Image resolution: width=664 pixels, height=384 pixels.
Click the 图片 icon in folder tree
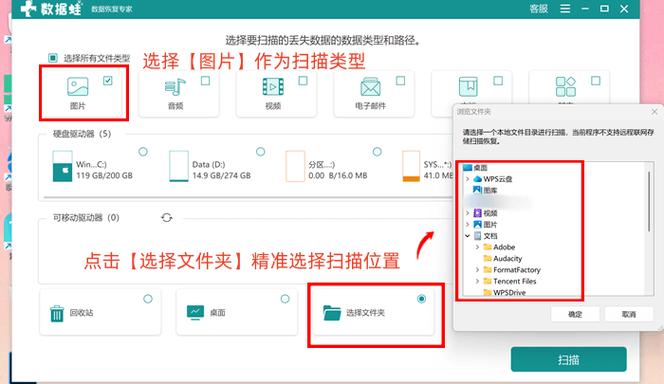coord(478,224)
